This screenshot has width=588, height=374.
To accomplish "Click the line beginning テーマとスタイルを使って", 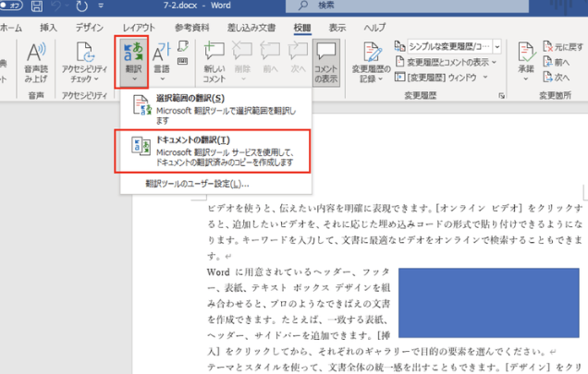I will 395,367.
